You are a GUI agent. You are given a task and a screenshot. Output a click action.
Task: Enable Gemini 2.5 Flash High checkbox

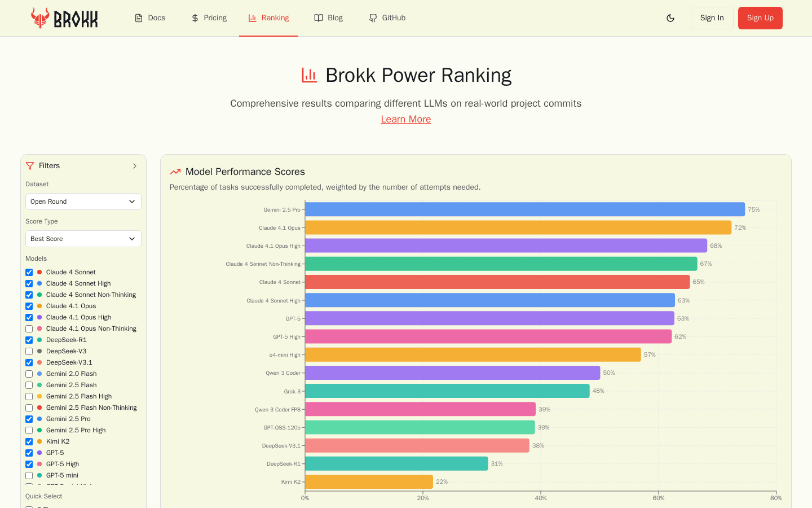pyautogui.click(x=29, y=396)
